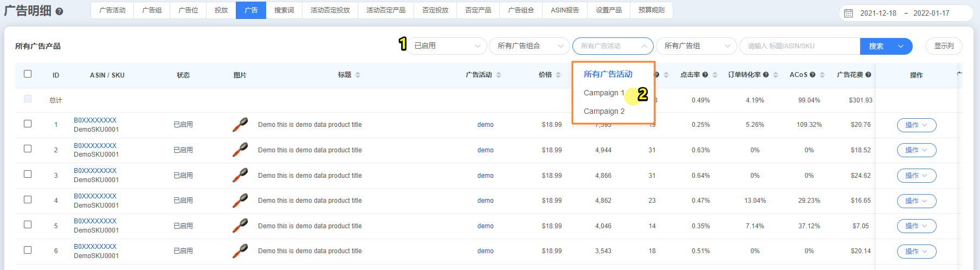The height and width of the screenshot is (270, 980).
Task: Click the info icon beside 广告花费
Action: click(x=868, y=75)
